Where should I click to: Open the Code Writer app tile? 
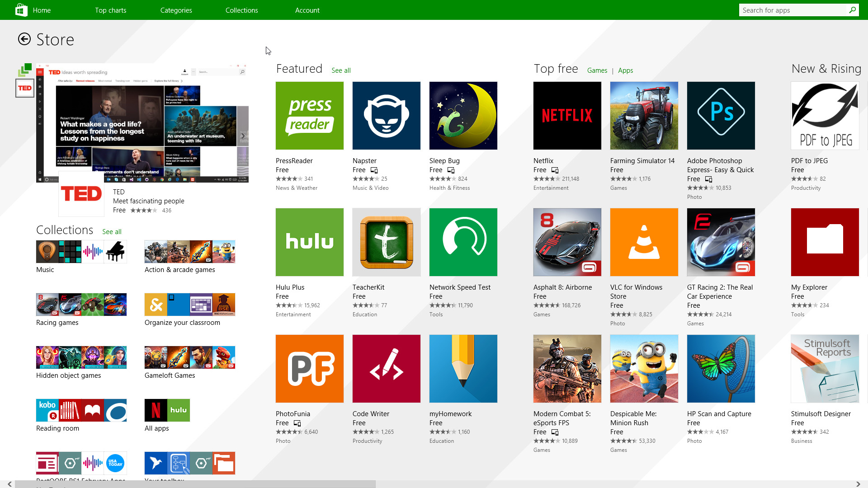[x=386, y=369]
